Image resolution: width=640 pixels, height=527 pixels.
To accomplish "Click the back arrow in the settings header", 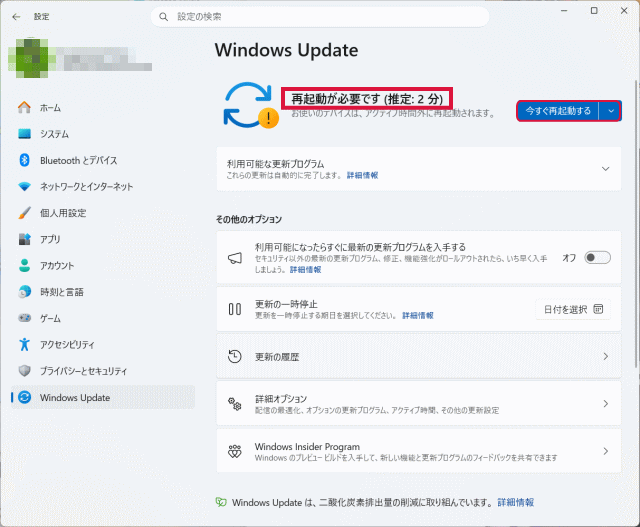I will (16, 17).
